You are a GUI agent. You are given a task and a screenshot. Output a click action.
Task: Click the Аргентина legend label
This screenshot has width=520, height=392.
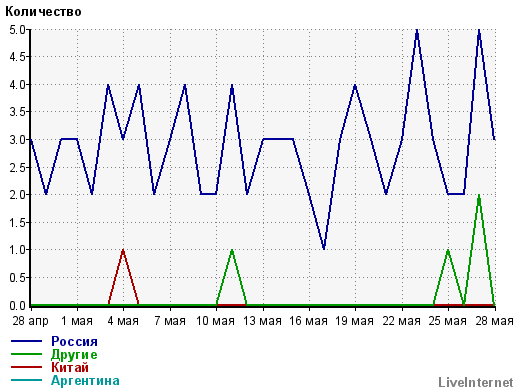pos(85,380)
